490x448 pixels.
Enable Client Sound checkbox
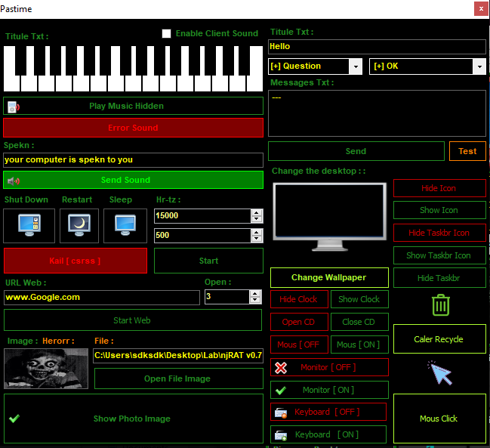pyautogui.click(x=167, y=33)
